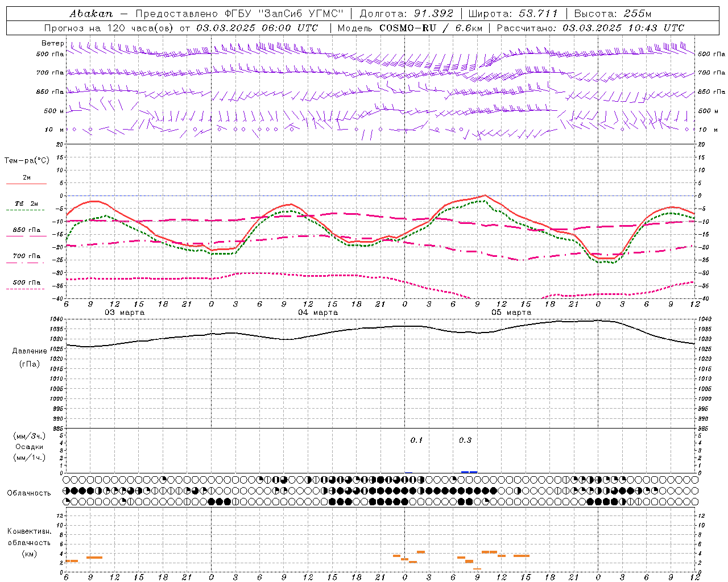The width and height of the screenshot is (728, 582).
Task: Click the Abakan station name in header
Action: (92, 13)
